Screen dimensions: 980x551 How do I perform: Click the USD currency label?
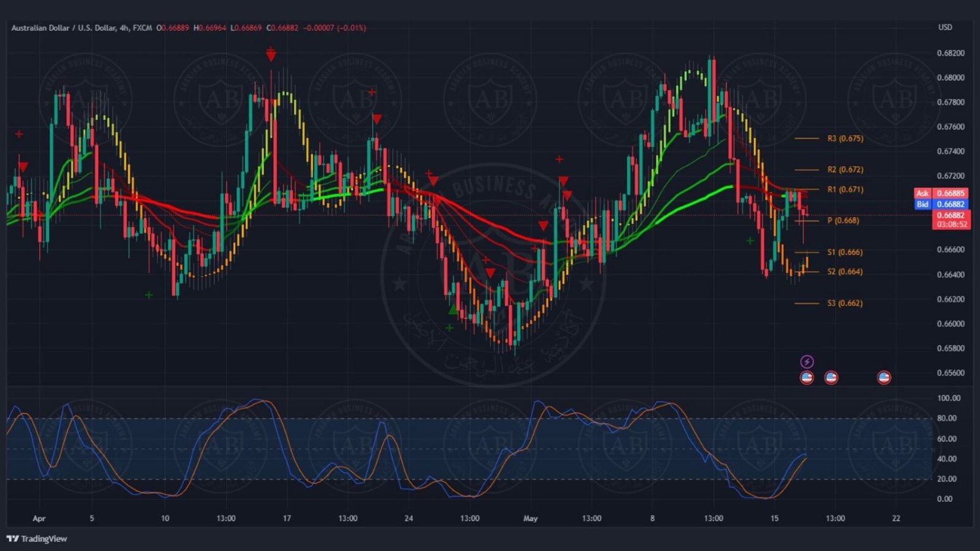(x=945, y=27)
